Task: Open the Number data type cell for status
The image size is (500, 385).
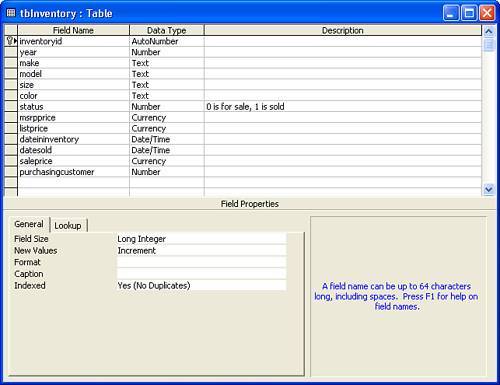Action: pyautogui.click(x=167, y=107)
